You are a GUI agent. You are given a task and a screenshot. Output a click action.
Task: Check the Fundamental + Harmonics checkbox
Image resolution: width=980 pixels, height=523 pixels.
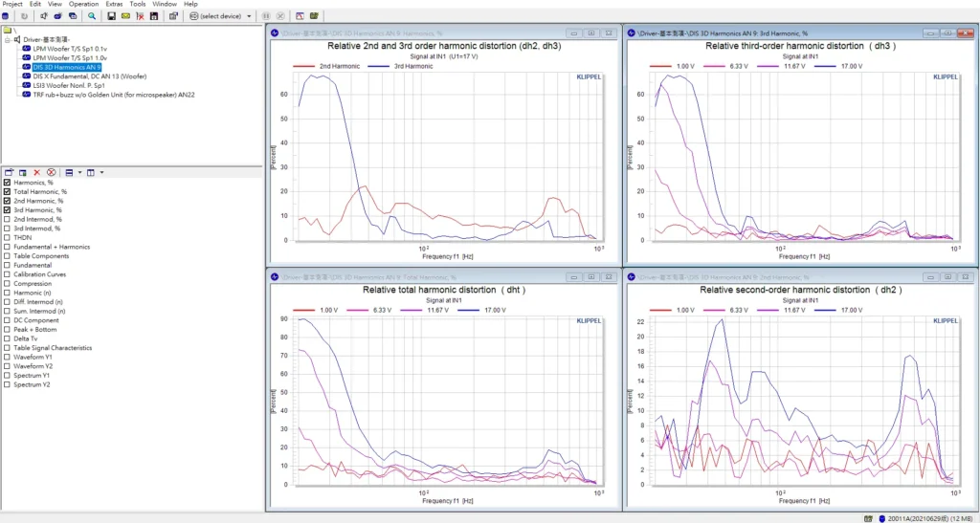click(x=8, y=247)
